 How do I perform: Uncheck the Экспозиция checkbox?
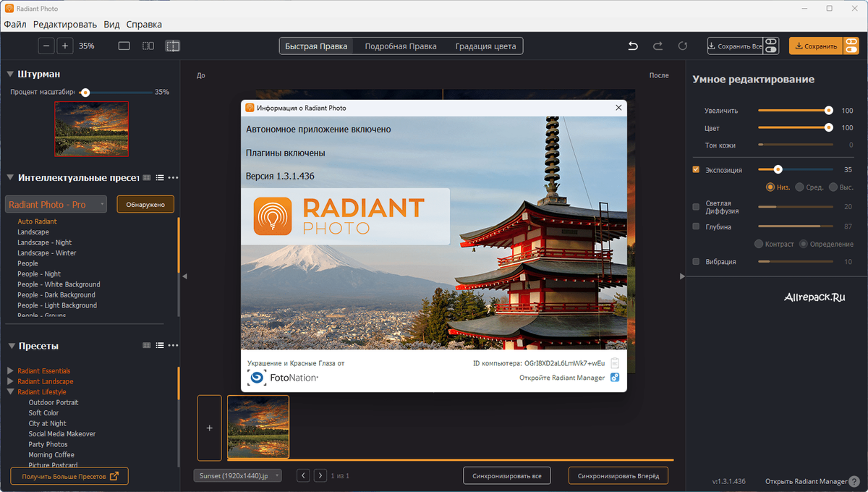[696, 170]
